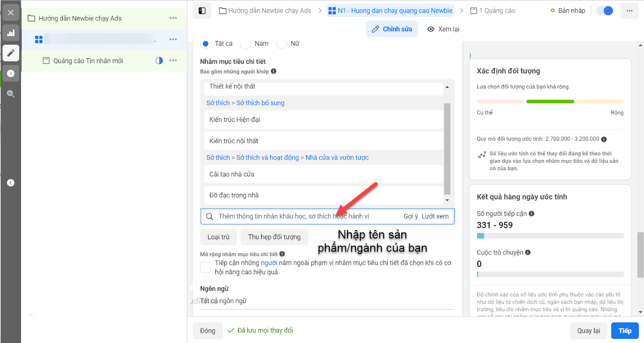Viewport: 644px width, 343px height.
Task: Click the Gợi ý suggestions link
Action: (x=411, y=216)
